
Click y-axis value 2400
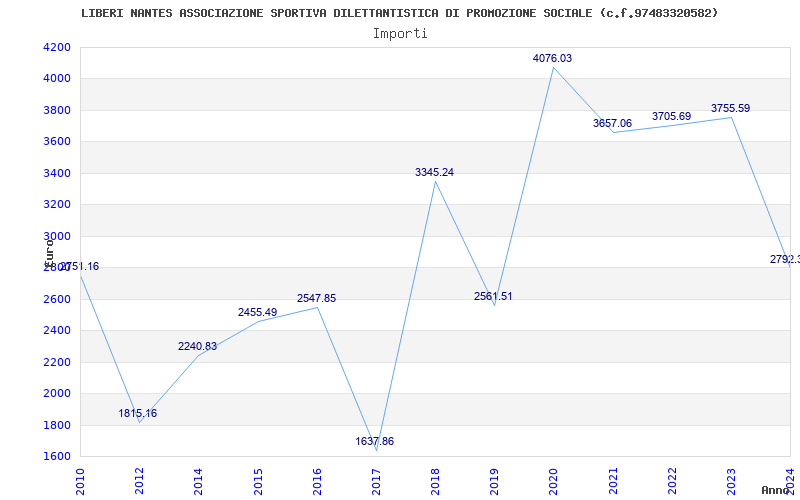(57, 331)
